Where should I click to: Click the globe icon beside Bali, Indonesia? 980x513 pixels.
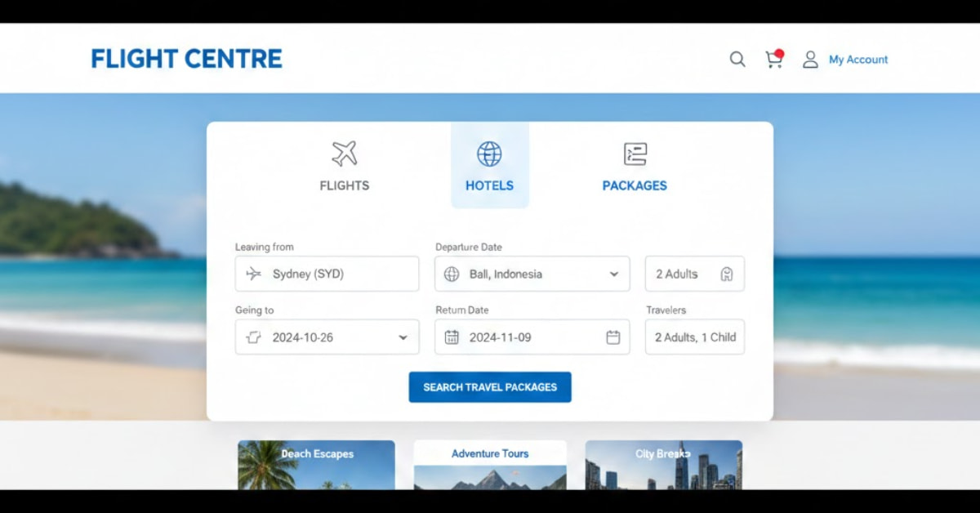(454, 274)
